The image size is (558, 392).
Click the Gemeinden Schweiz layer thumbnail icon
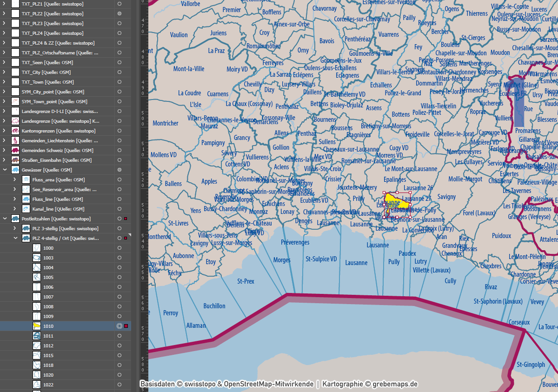[15, 150]
